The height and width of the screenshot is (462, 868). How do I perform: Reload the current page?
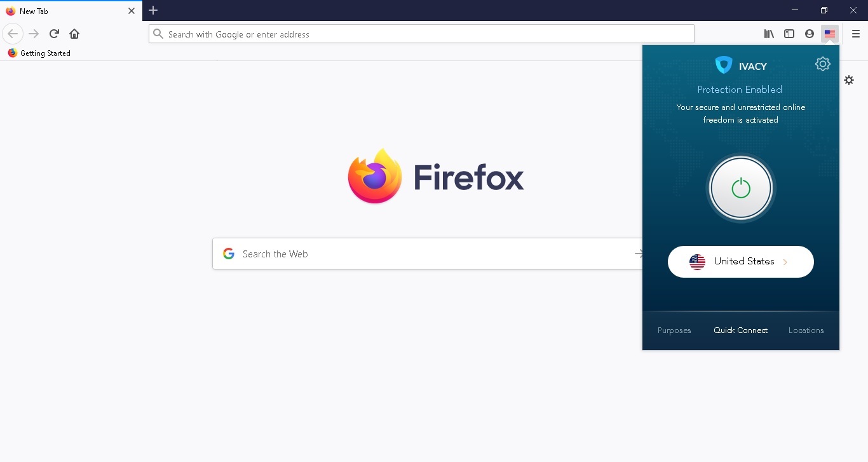(55, 34)
